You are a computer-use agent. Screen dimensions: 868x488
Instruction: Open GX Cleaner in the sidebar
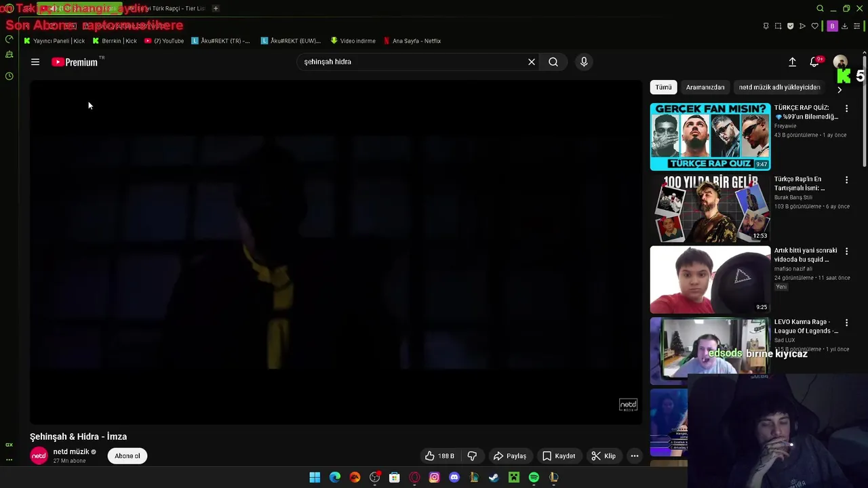(x=9, y=55)
